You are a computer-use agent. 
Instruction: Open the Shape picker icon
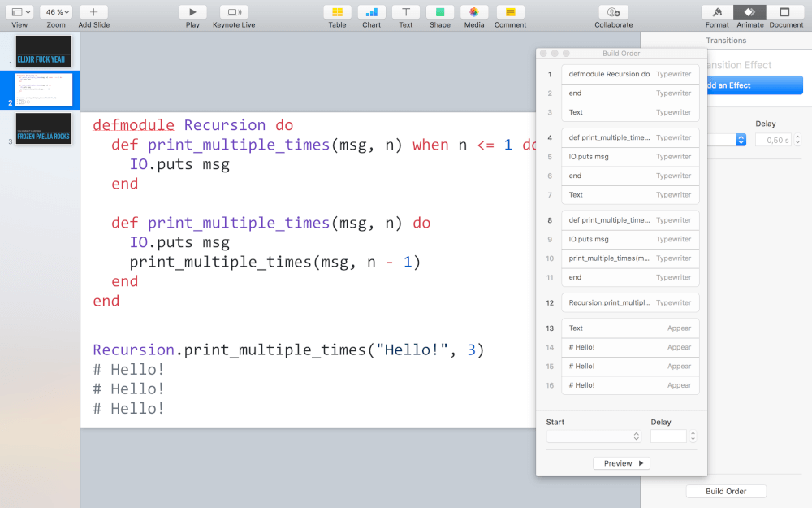point(440,12)
